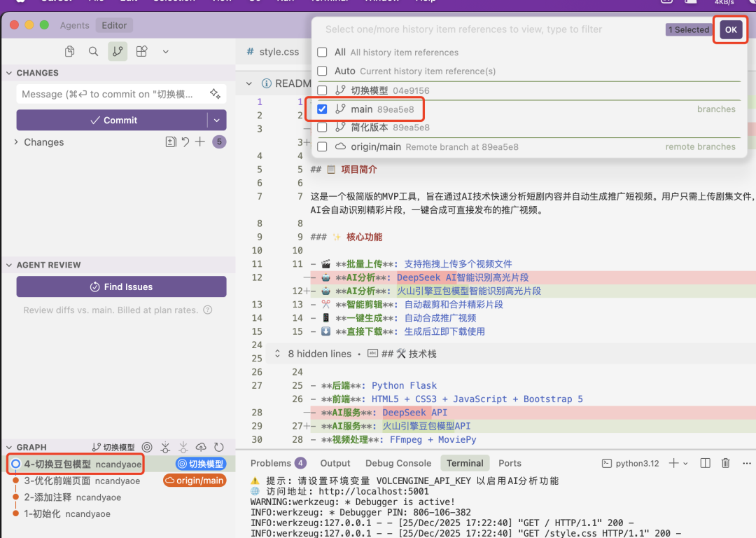Screen dimensions: 756x538
Task: Expand the Changes tree group
Action: tap(16, 142)
